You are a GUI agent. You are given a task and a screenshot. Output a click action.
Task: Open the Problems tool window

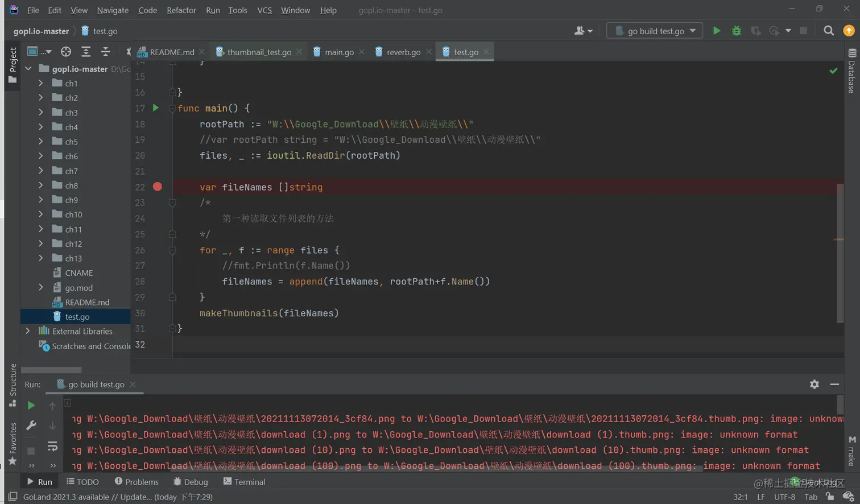tap(137, 482)
